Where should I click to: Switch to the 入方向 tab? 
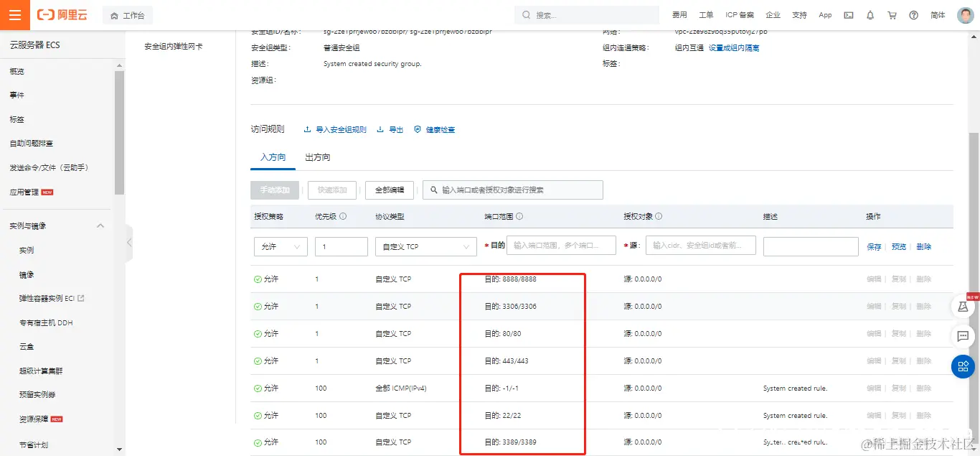[273, 157]
